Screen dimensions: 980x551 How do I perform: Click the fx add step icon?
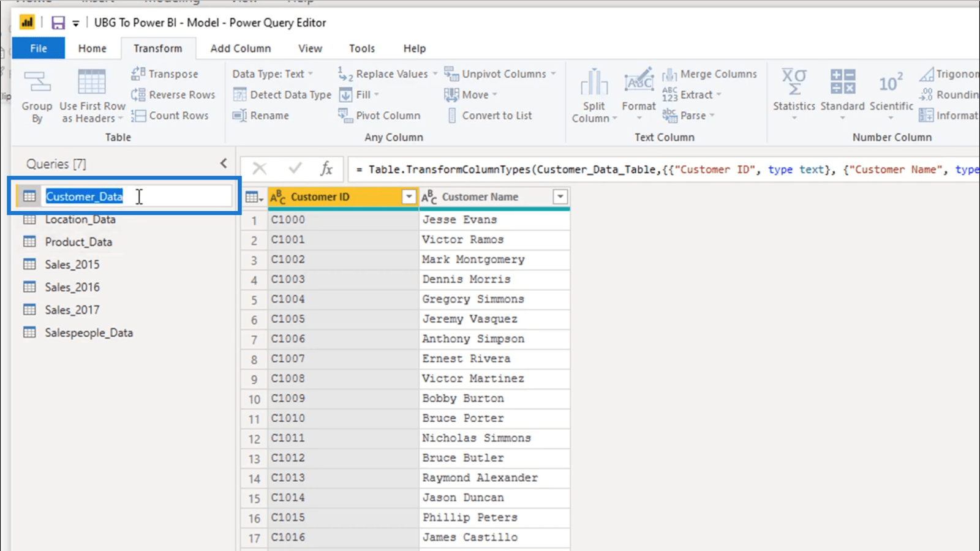coord(326,168)
